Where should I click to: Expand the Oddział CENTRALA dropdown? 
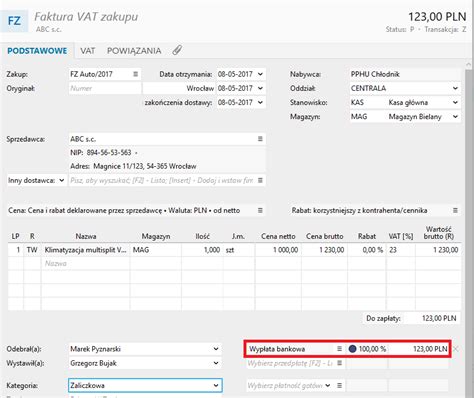pyautogui.click(x=455, y=88)
